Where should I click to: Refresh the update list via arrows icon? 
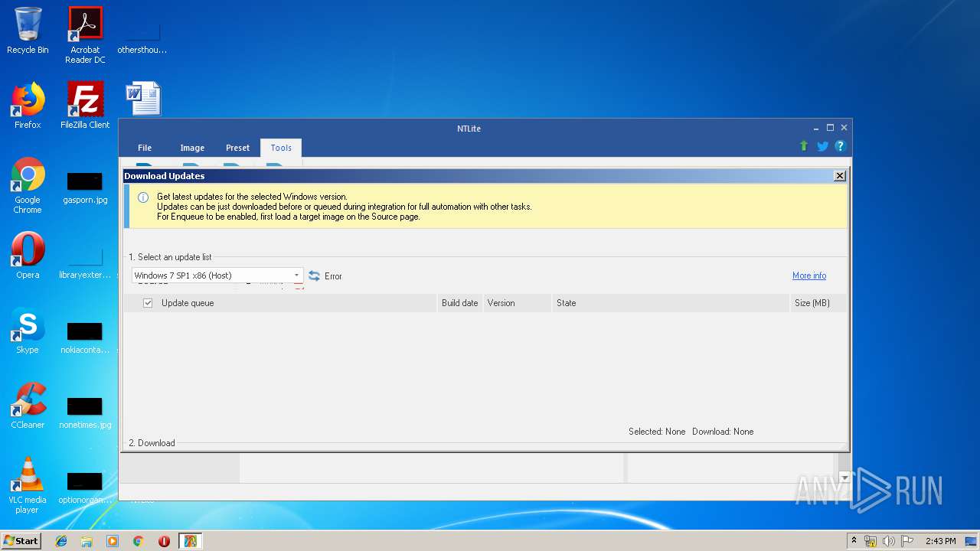click(314, 275)
